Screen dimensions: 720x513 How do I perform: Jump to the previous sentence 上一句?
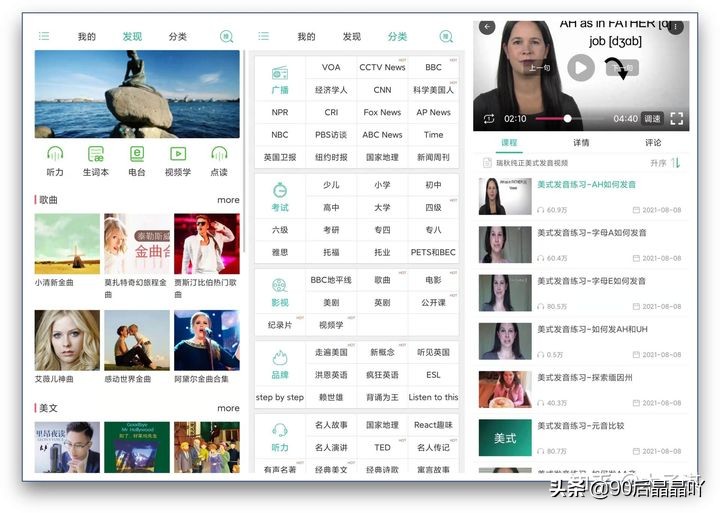(539, 68)
